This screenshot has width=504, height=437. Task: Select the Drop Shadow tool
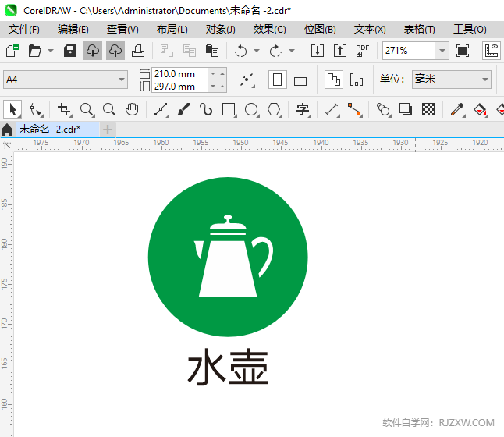[406, 110]
